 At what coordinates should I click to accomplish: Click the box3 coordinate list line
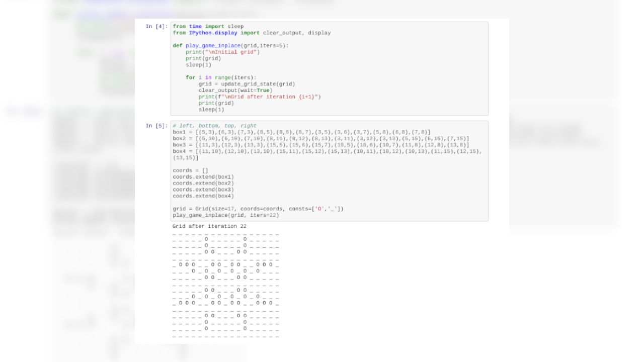[x=321, y=145]
